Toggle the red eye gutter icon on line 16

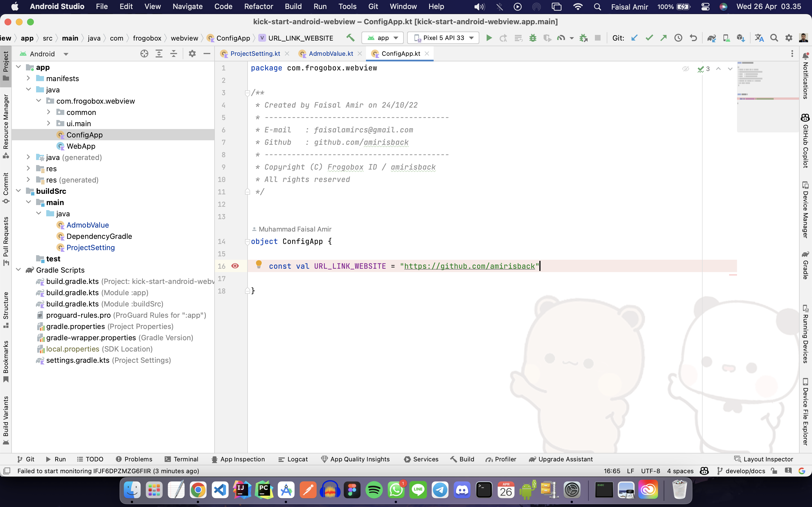point(235,266)
